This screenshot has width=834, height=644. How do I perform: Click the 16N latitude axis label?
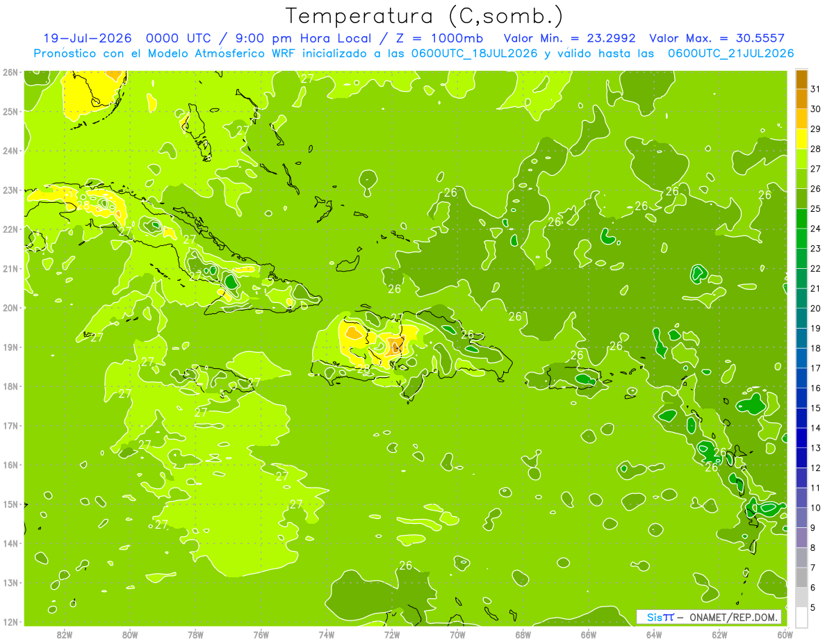coord(10,465)
